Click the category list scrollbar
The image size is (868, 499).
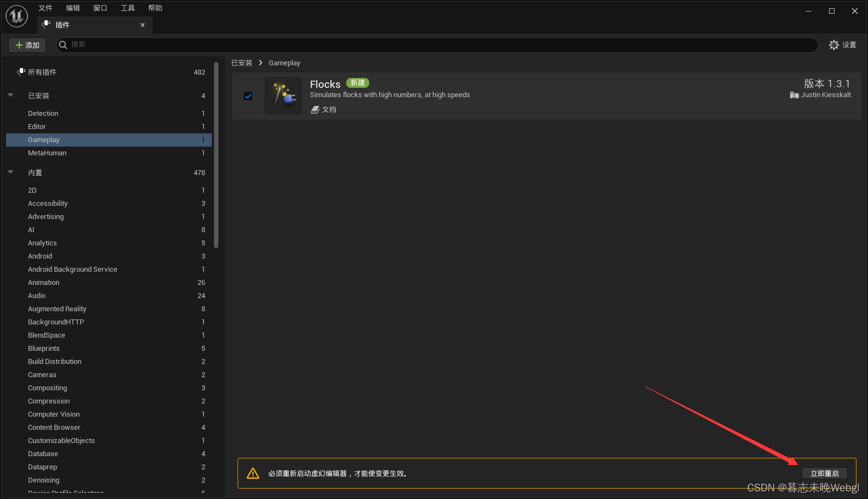(x=216, y=155)
